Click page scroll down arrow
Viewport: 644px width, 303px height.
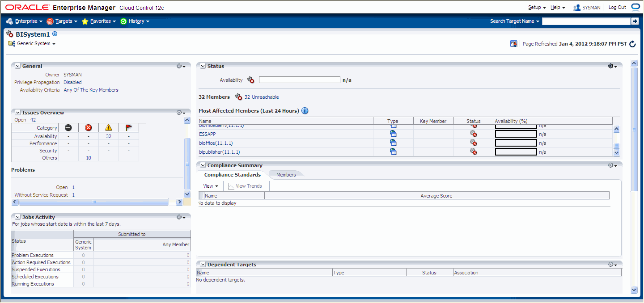click(634, 290)
